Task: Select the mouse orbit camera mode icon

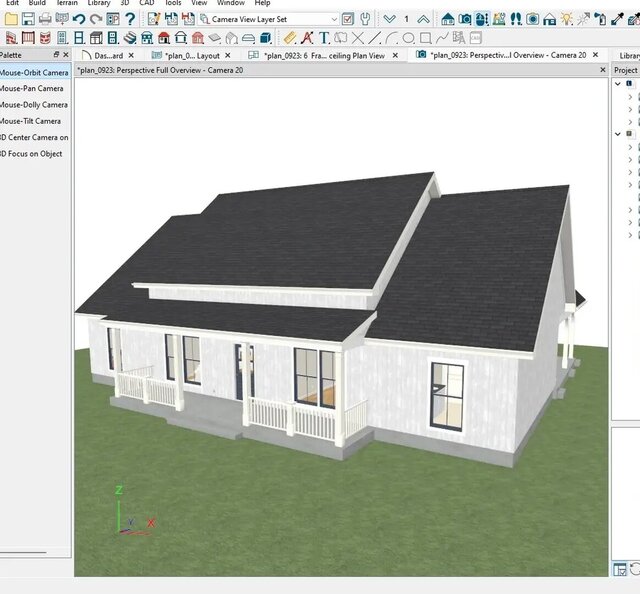Action: (x=482, y=19)
